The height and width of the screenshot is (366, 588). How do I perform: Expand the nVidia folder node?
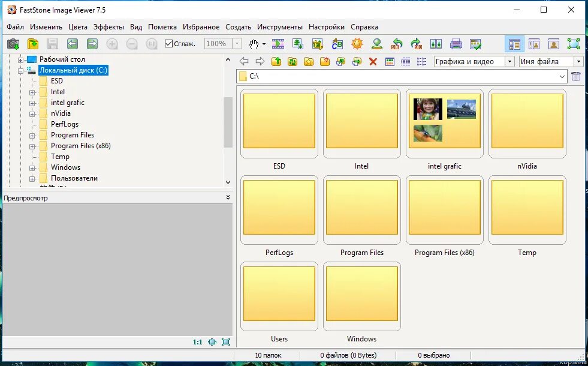32,114
